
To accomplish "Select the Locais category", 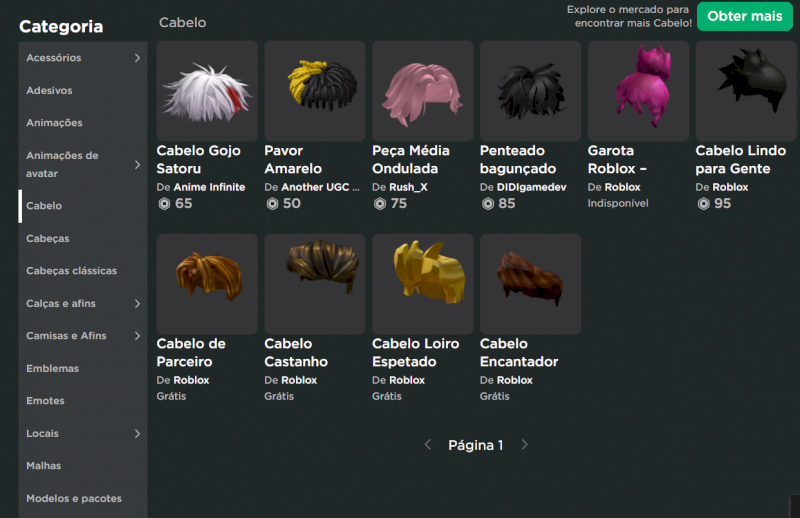I will coord(83,433).
